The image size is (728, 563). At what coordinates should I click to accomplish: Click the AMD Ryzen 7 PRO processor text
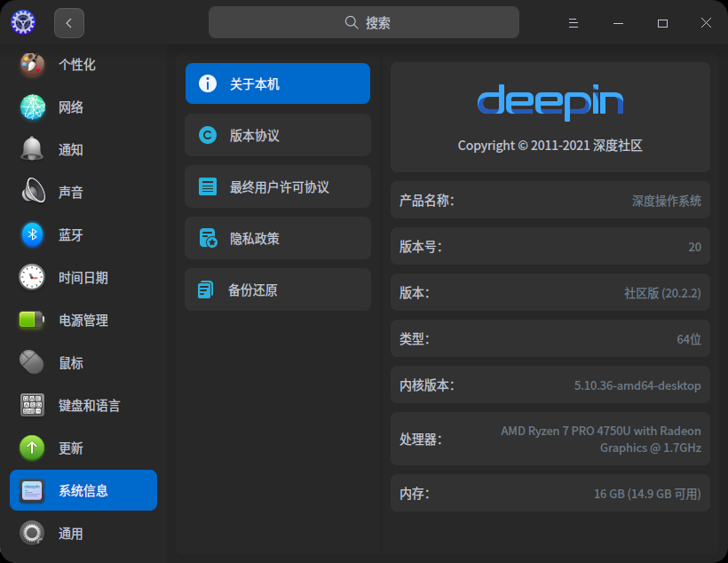coord(601,439)
